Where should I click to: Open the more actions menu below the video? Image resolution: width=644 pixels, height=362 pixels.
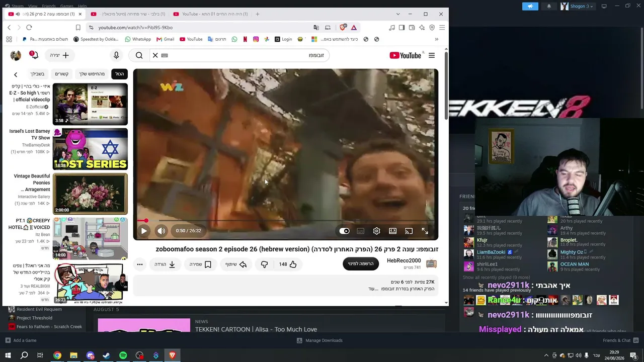140,264
